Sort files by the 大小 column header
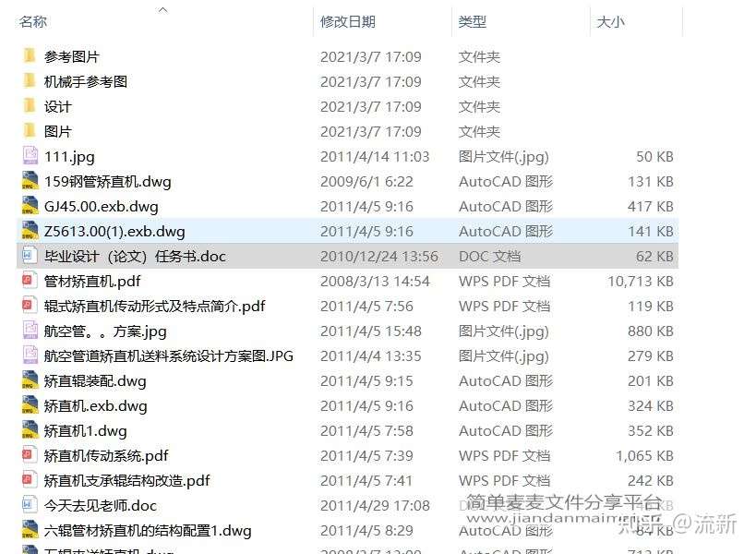Image resolution: width=756 pixels, height=554 pixels. click(610, 21)
